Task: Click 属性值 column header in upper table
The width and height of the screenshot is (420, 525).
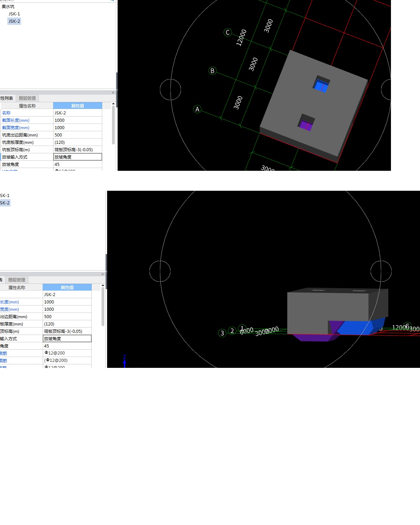Action: pyautogui.click(x=78, y=106)
